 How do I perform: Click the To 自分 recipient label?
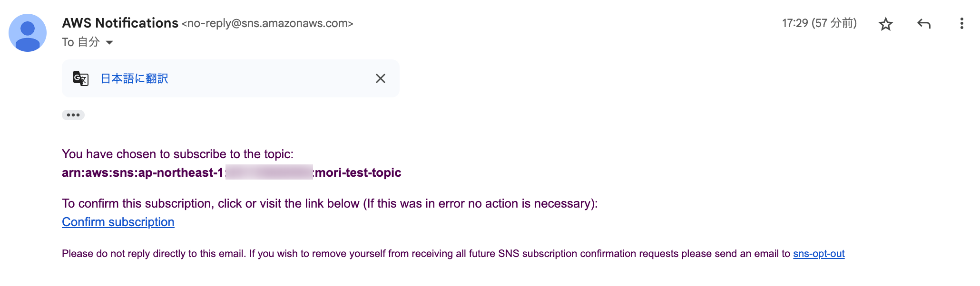click(x=81, y=42)
